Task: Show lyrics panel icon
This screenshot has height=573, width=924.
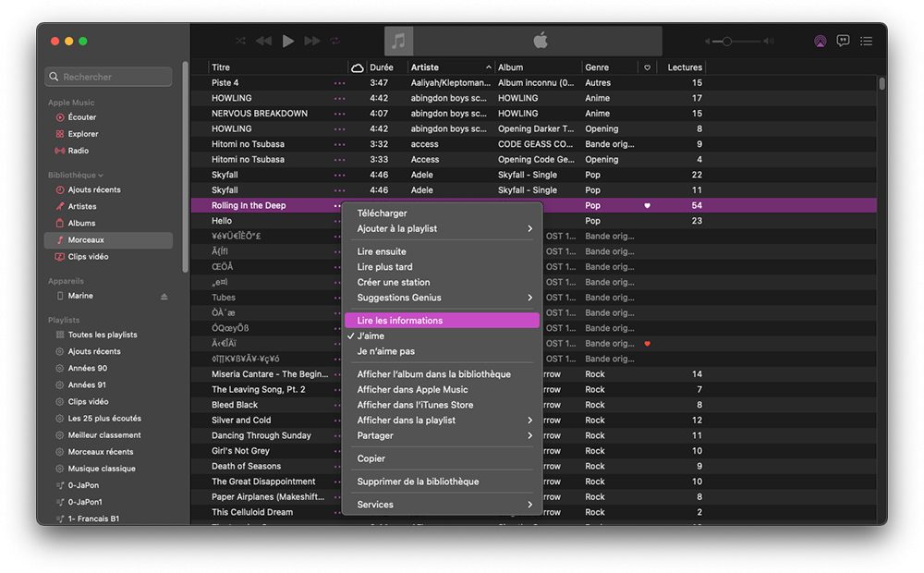Action: 843,42
